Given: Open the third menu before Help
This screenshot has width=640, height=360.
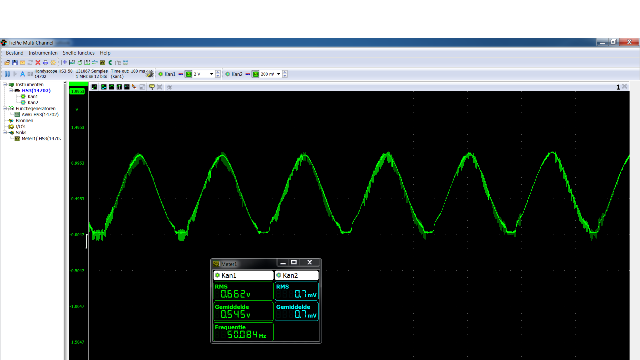Looking at the screenshot, I should click(x=78, y=53).
